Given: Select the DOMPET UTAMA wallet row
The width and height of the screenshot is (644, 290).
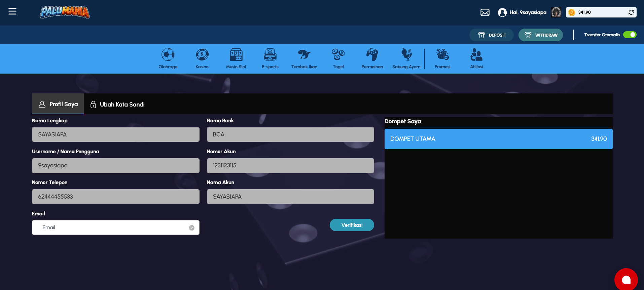Looking at the screenshot, I should coord(498,139).
